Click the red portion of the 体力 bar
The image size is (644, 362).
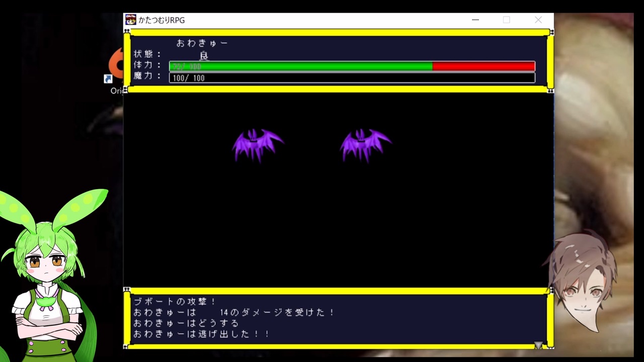(484, 66)
